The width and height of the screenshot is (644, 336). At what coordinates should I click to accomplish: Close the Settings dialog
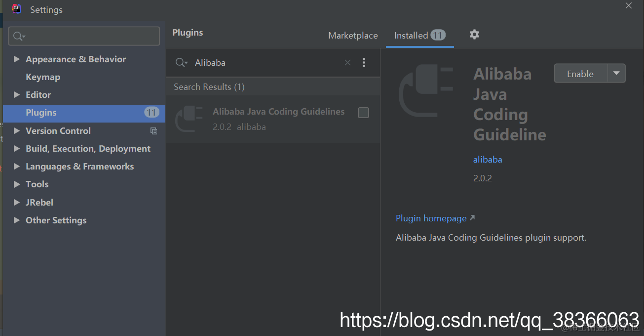point(629,5)
